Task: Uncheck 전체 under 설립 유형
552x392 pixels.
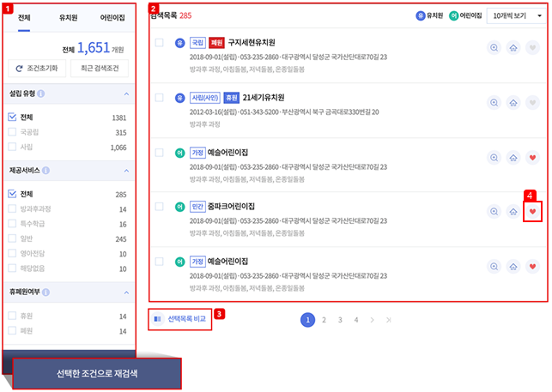Action: 12,117
